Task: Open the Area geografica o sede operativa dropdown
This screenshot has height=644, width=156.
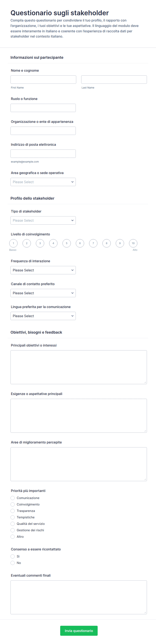Action: pyautogui.click(x=43, y=182)
